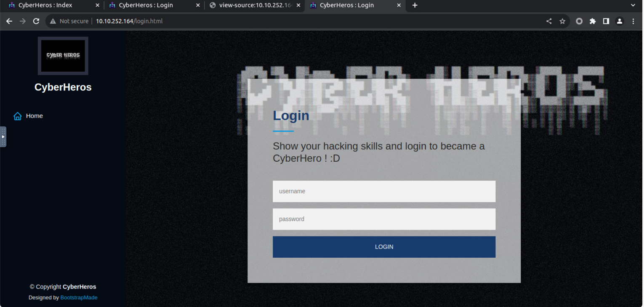Click the browser forward arrow
This screenshot has height=307, width=644.
coord(23,21)
